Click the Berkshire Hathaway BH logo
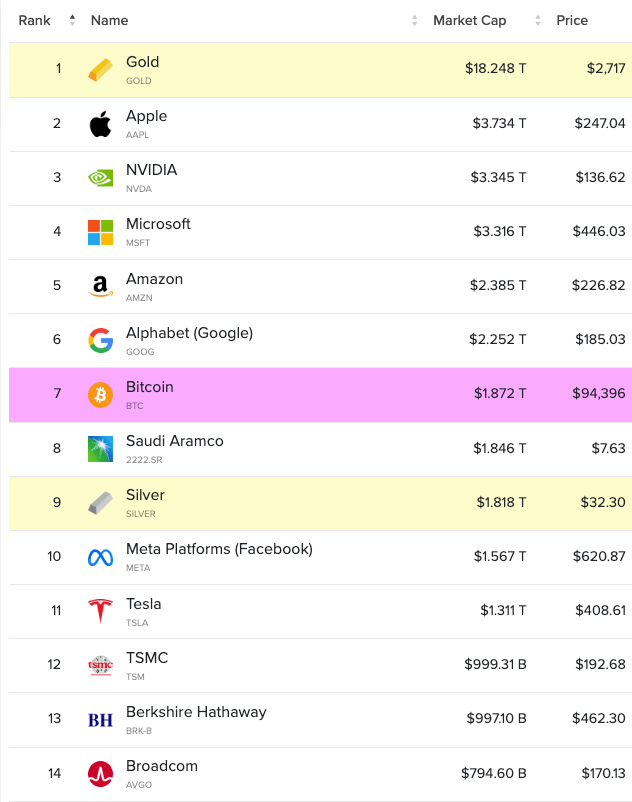 pos(100,720)
